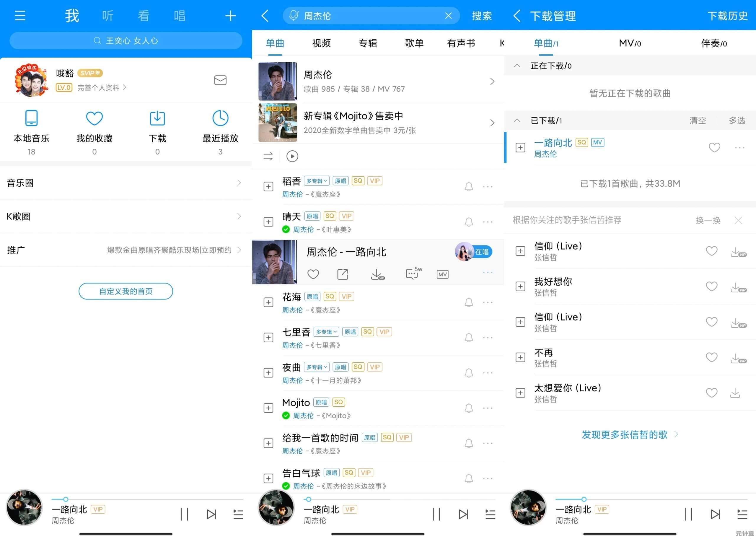This screenshot has width=756, height=539.
Task: Favorite 不再 by 张信哲
Action: click(711, 357)
